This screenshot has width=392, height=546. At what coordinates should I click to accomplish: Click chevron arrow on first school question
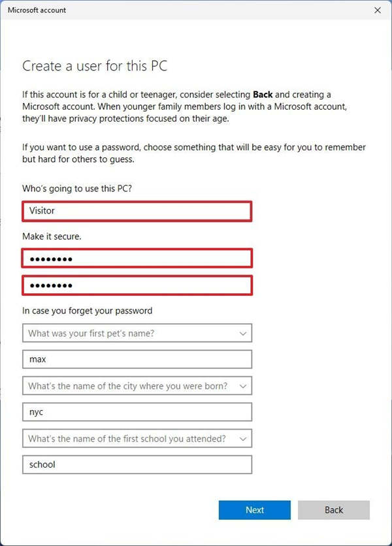[x=243, y=439]
